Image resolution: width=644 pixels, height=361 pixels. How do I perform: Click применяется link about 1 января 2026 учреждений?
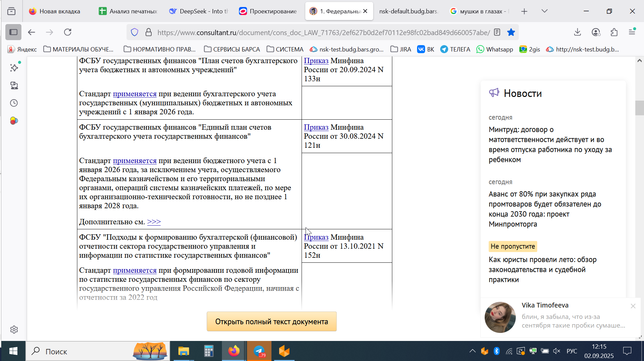click(135, 94)
